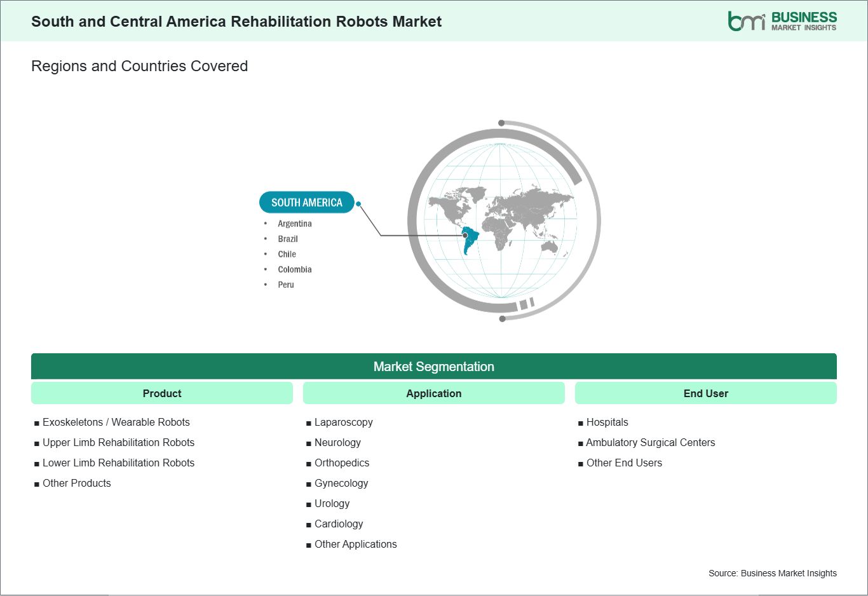The height and width of the screenshot is (596, 868).
Task: Click the 'Regions and Countries Covered' heading
Action: (139, 66)
